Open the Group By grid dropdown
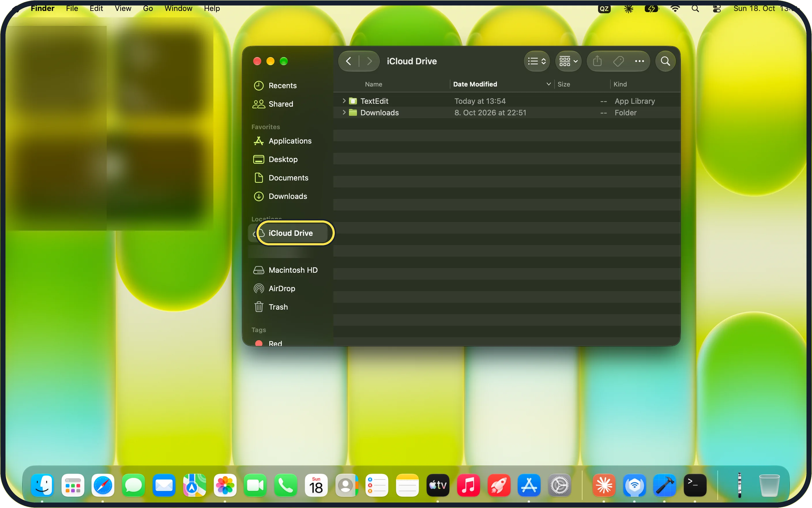This screenshot has height=508, width=812. 568,61
